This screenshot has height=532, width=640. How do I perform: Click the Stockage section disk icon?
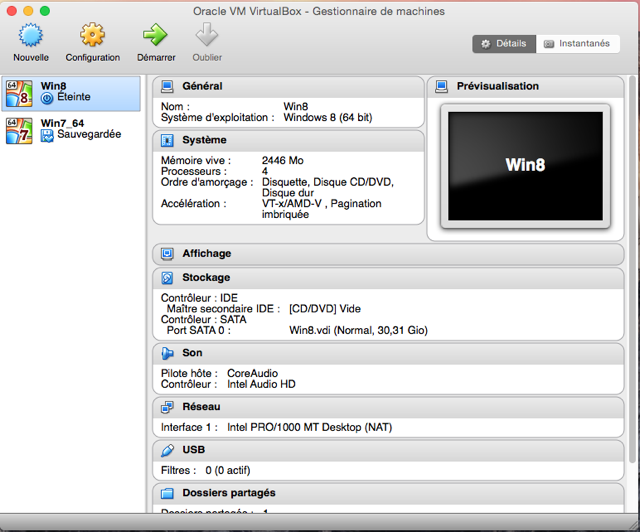click(167, 278)
